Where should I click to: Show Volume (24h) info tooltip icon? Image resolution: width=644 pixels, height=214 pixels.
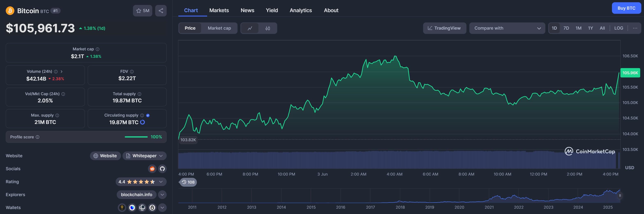click(x=56, y=72)
